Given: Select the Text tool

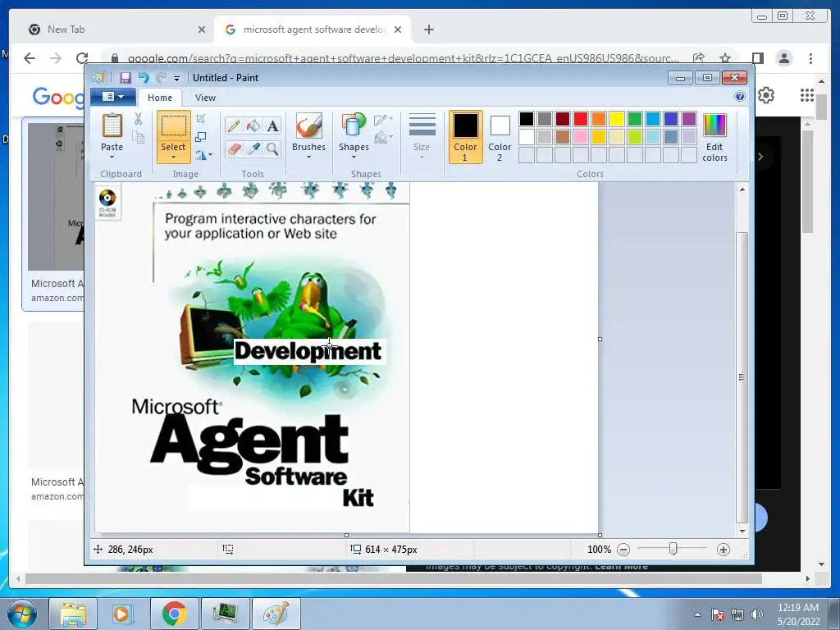Looking at the screenshot, I should pos(272,126).
